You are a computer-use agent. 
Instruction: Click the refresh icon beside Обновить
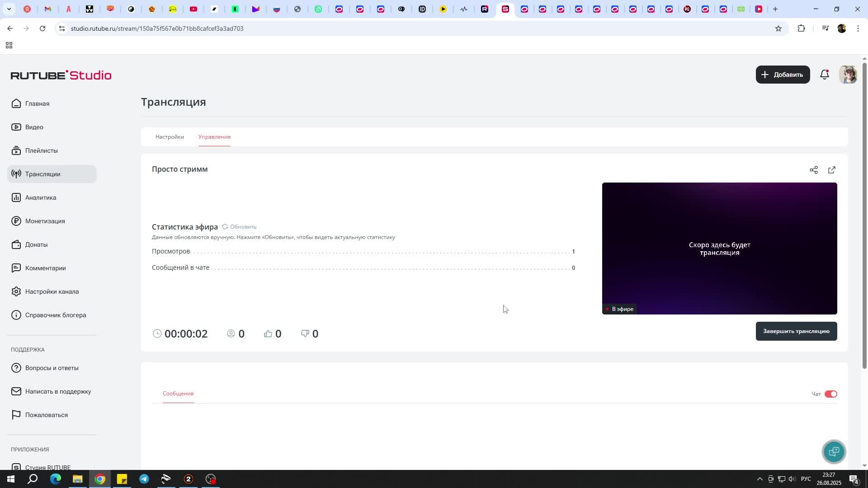click(x=225, y=227)
